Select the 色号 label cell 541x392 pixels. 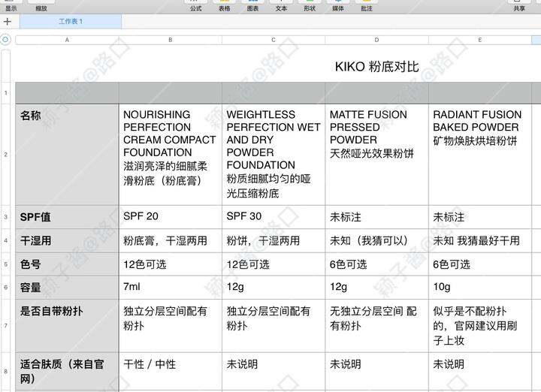[68, 264]
